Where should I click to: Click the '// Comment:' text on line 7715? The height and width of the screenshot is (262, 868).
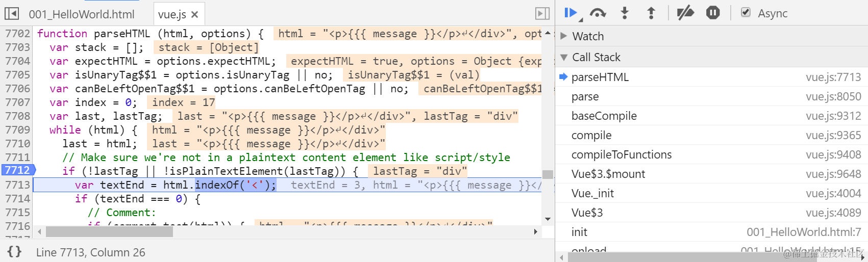click(121, 212)
